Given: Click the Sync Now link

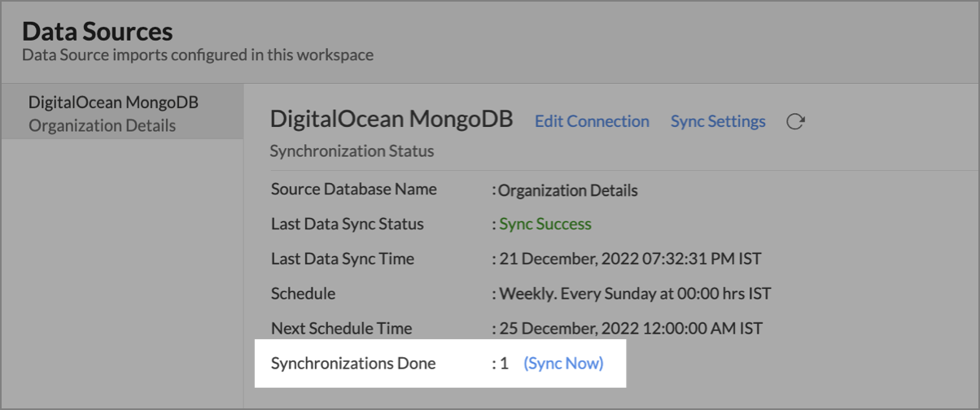Looking at the screenshot, I should point(563,363).
